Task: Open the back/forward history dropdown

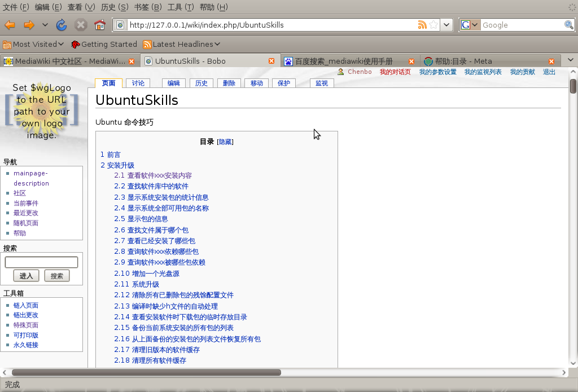Action: 45,25
